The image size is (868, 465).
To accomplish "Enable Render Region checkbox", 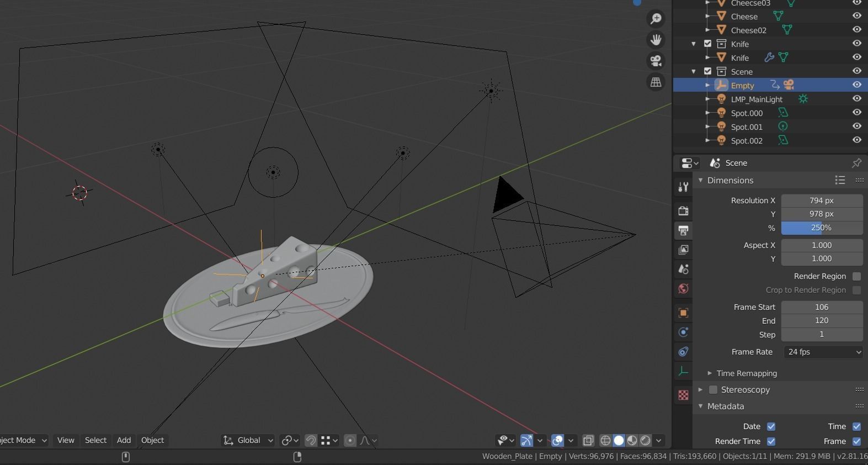I will pyautogui.click(x=856, y=276).
